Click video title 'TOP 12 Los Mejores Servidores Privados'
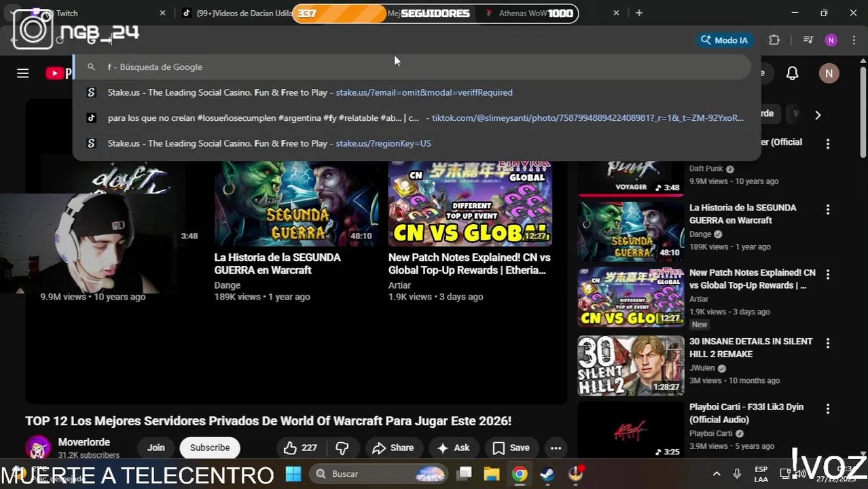 (x=268, y=421)
